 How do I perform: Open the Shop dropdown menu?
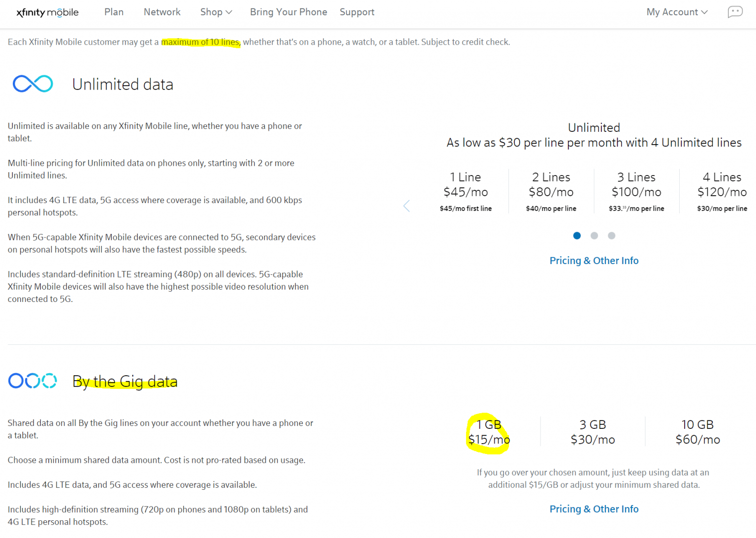point(216,12)
